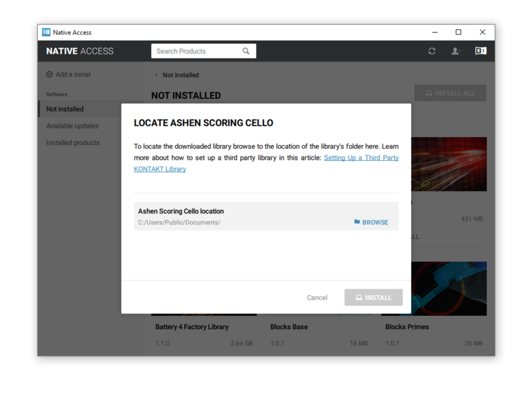Click the Blocks Primes artwork thumbnail

point(449,289)
